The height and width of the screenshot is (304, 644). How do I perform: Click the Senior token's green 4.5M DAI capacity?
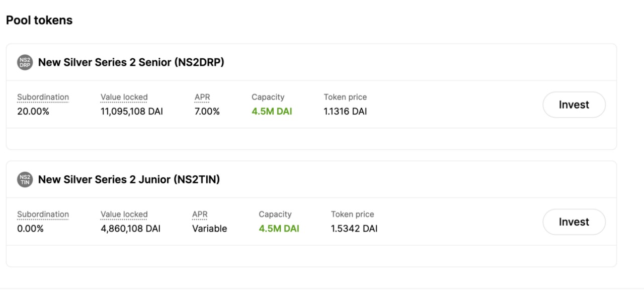point(272,112)
